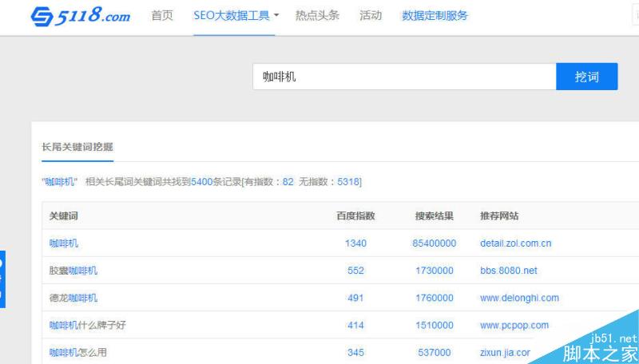639x364 pixels.
Task: Open the 咖啡机 keyword link in first row
Action: click(x=64, y=243)
